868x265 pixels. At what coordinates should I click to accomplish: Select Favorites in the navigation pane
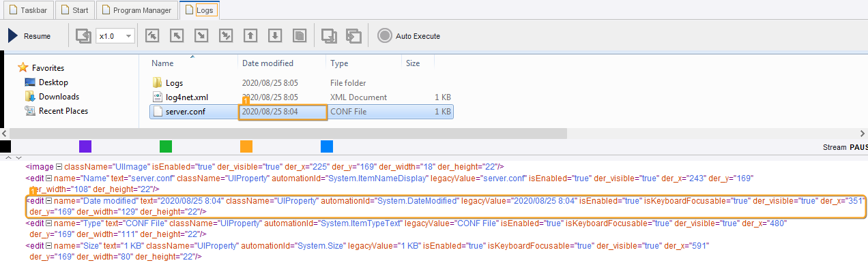(x=48, y=68)
